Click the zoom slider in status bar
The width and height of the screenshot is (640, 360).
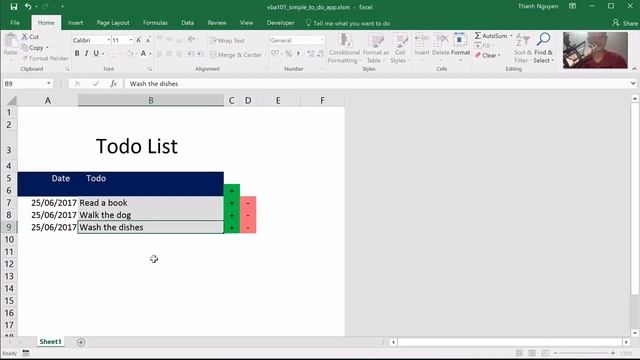coord(584,353)
